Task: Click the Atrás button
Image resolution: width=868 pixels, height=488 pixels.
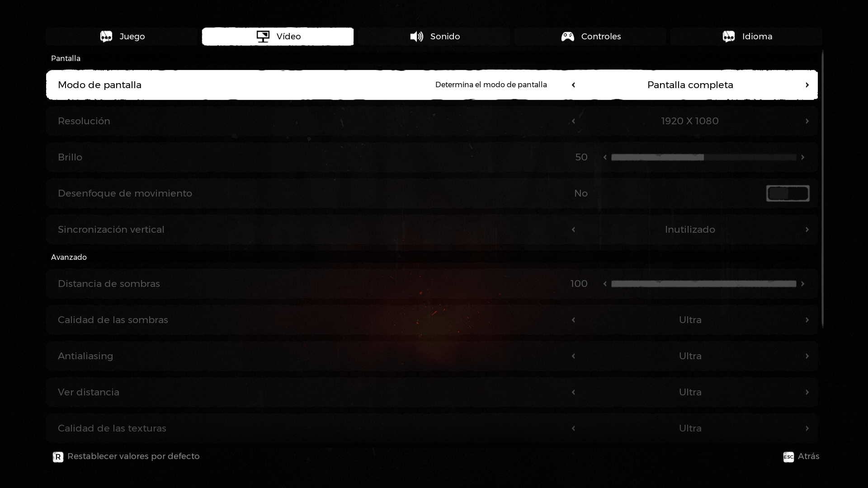Action: pyautogui.click(x=808, y=456)
